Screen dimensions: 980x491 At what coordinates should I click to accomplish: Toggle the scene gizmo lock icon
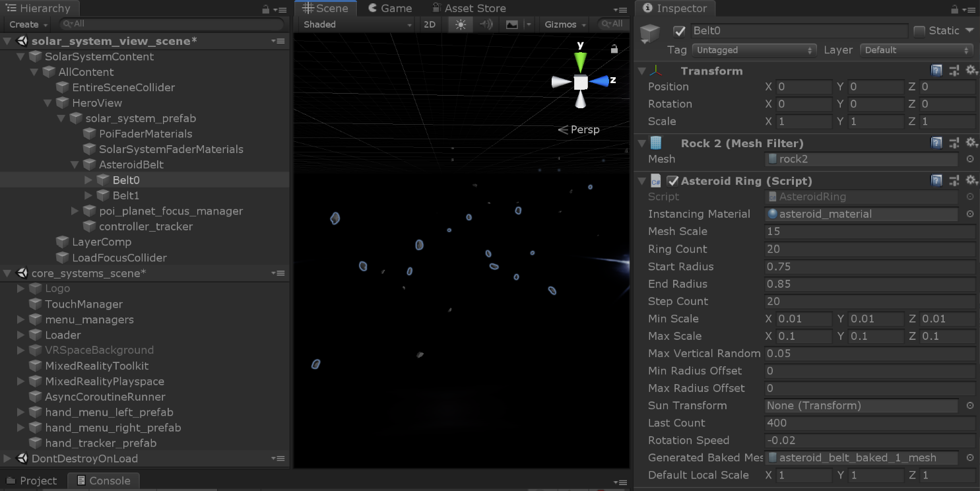tap(614, 49)
